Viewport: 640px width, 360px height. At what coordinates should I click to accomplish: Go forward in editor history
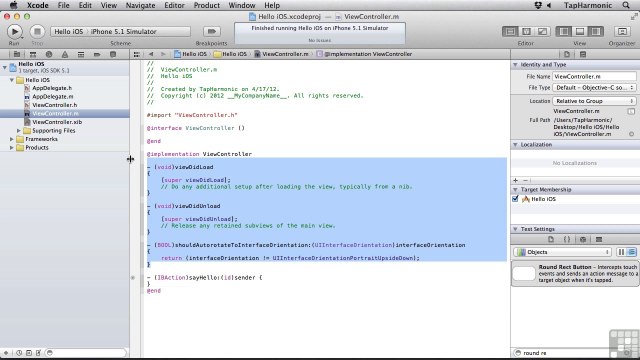coord(163,54)
